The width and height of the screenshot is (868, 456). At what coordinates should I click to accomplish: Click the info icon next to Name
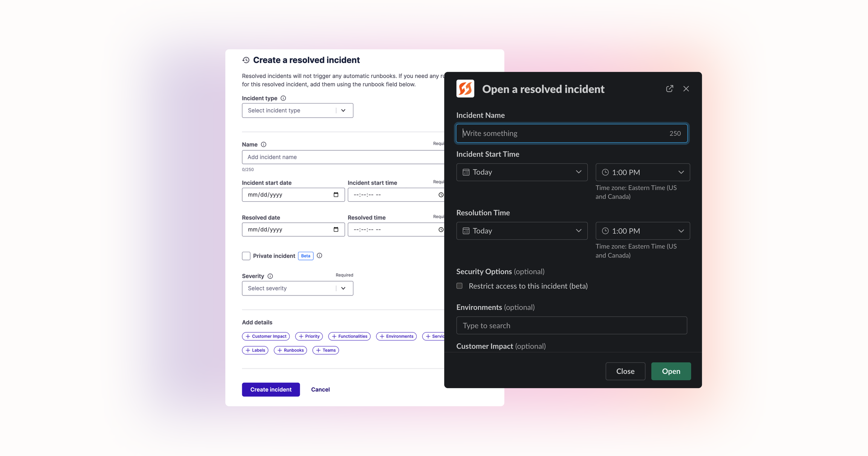264,144
